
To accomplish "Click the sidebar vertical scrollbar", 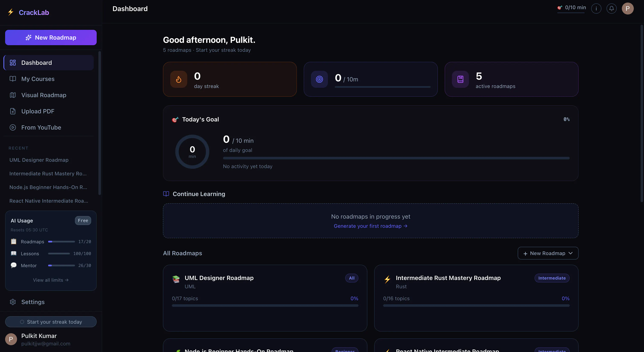I will [x=99, y=123].
